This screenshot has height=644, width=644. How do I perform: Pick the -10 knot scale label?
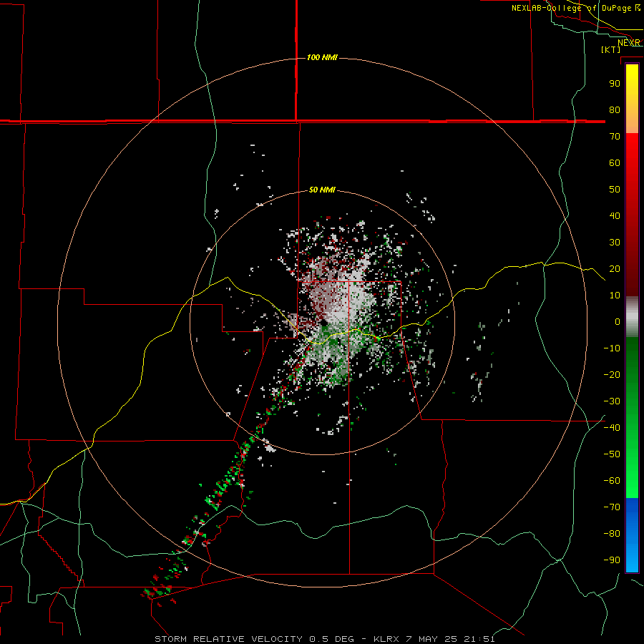pyautogui.click(x=612, y=348)
